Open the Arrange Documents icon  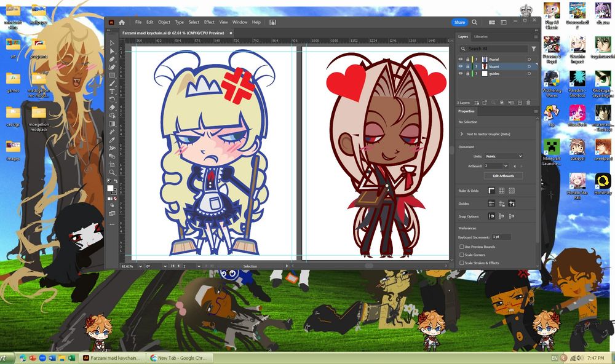pos(492,22)
